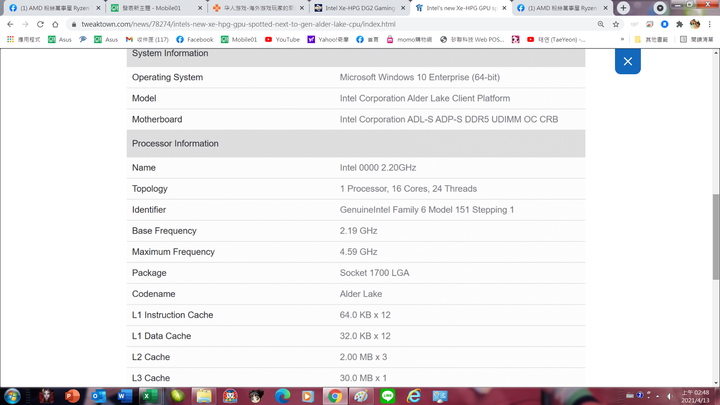Go back to the previous page

click(x=10, y=24)
